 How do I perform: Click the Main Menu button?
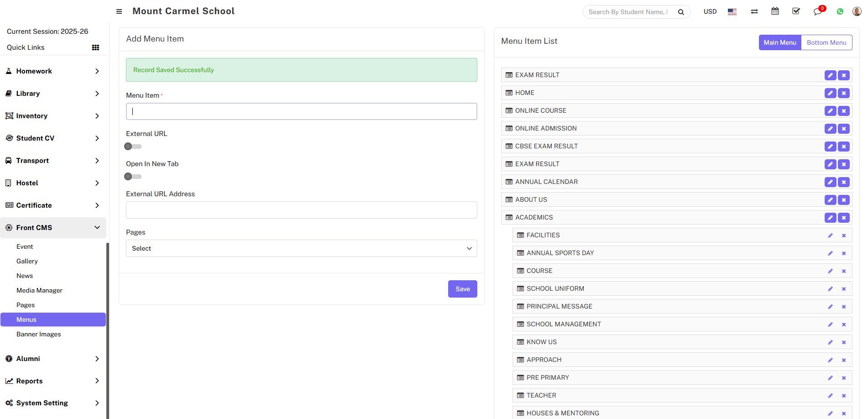click(x=779, y=42)
